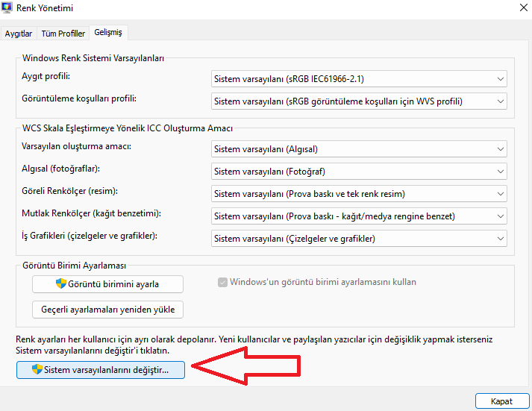Click the Renk ayarları her kullanıcı note text
532x411 pixels.
(254, 345)
